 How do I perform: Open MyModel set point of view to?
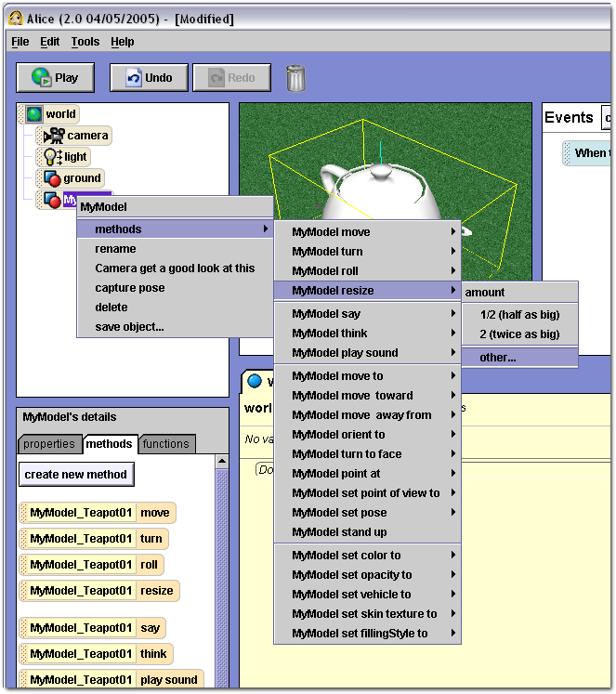click(367, 493)
